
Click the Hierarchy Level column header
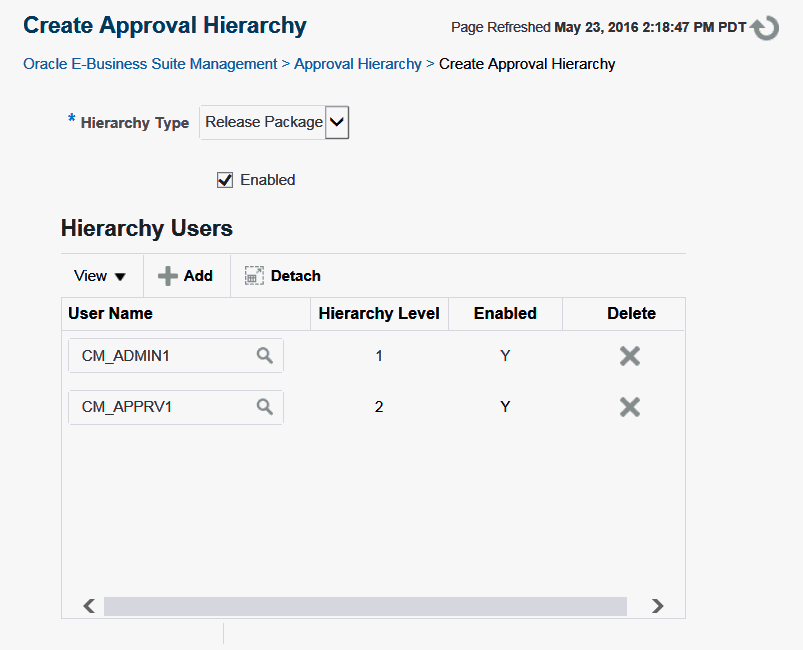point(379,313)
